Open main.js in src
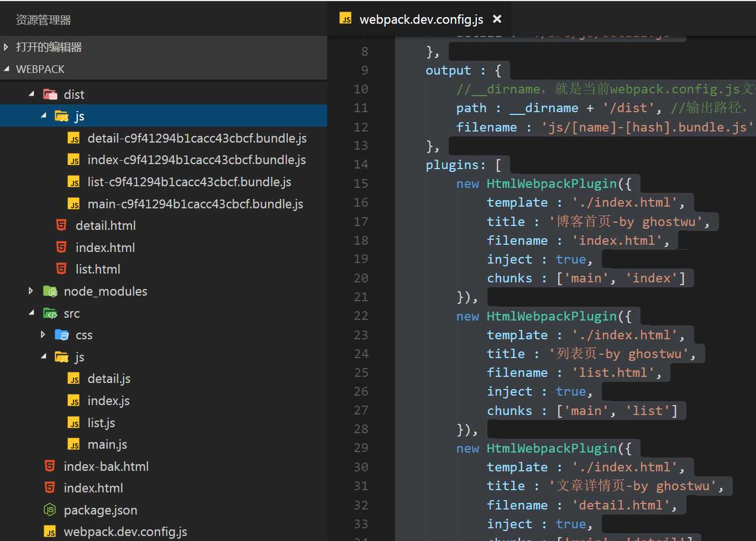Image resolution: width=756 pixels, height=541 pixels. [x=107, y=444]
